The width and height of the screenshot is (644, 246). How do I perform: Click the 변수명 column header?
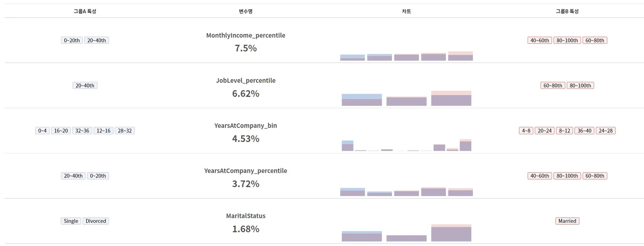246,11
